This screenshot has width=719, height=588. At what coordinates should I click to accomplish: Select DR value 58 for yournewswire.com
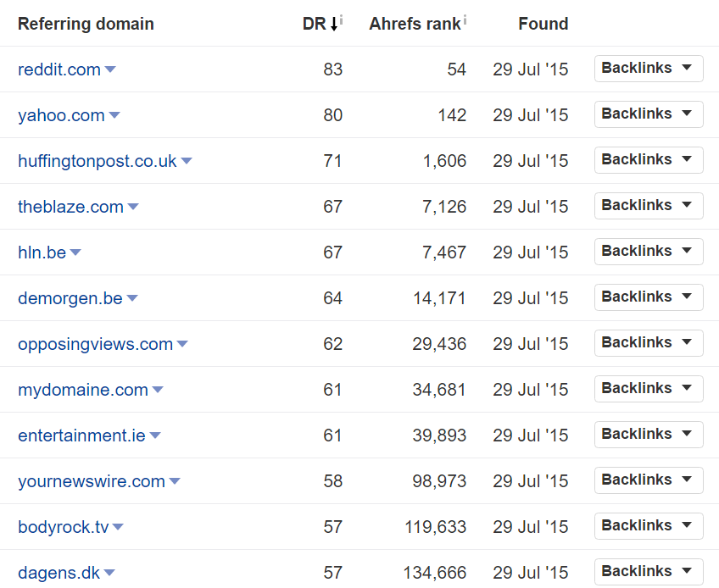333,481
